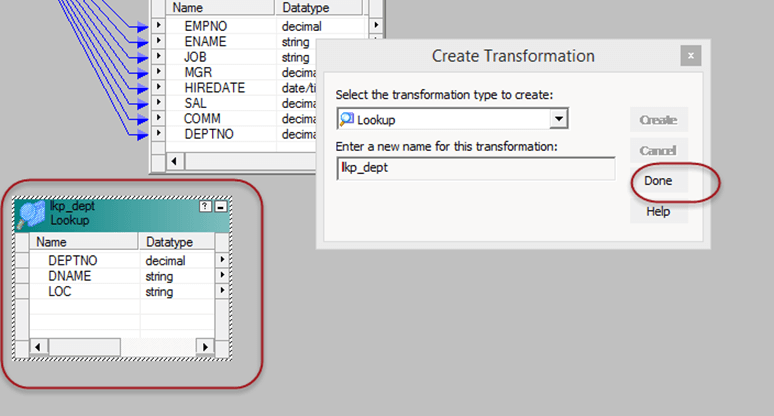Click the output port arrow for DEPTNO in lkp_dept
The image size is (774, 416).
click(221, 260)
